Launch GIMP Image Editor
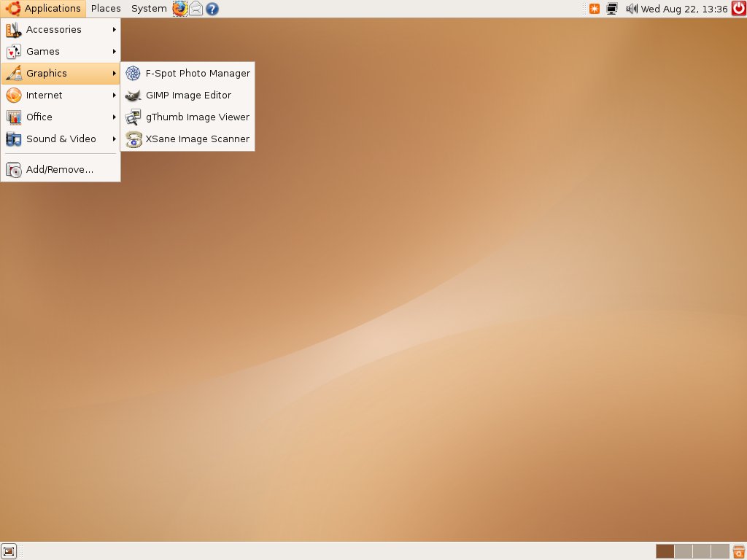This screenshot has height=560, width=747. [187, 96]
